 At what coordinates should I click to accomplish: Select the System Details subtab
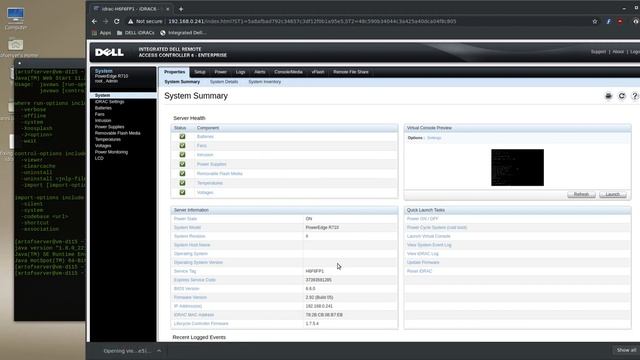click(x=224, y=82)
